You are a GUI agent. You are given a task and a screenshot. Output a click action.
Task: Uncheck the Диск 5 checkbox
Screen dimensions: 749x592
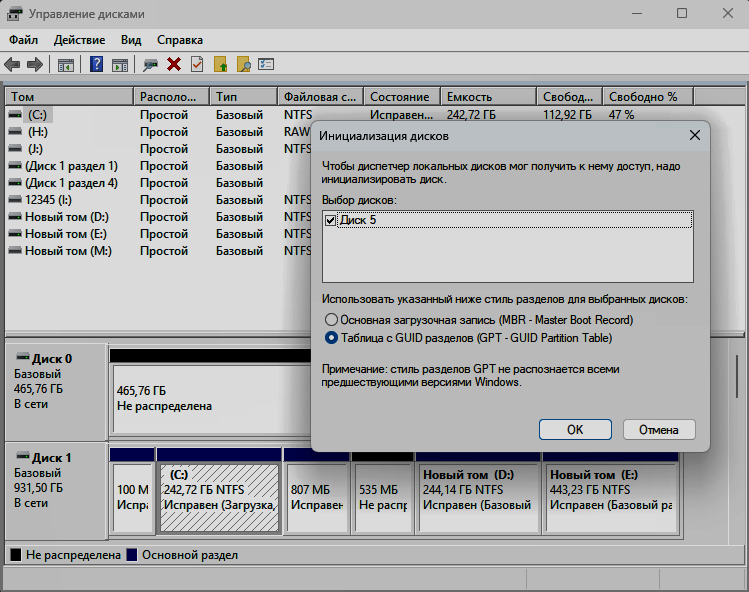point(332,220)
